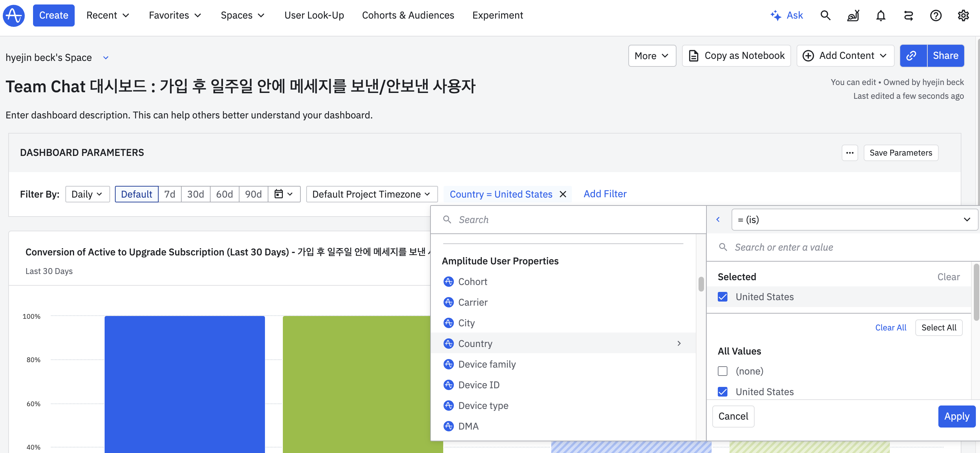
Task: Open the settings gear icon
Action: 963,15
